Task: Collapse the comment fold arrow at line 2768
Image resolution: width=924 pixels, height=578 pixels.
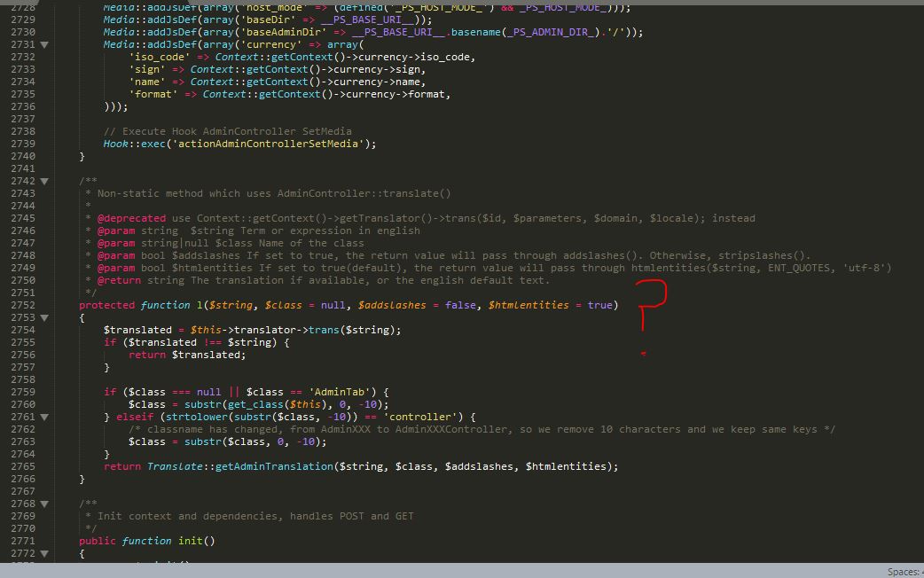Action: [44, 504]
